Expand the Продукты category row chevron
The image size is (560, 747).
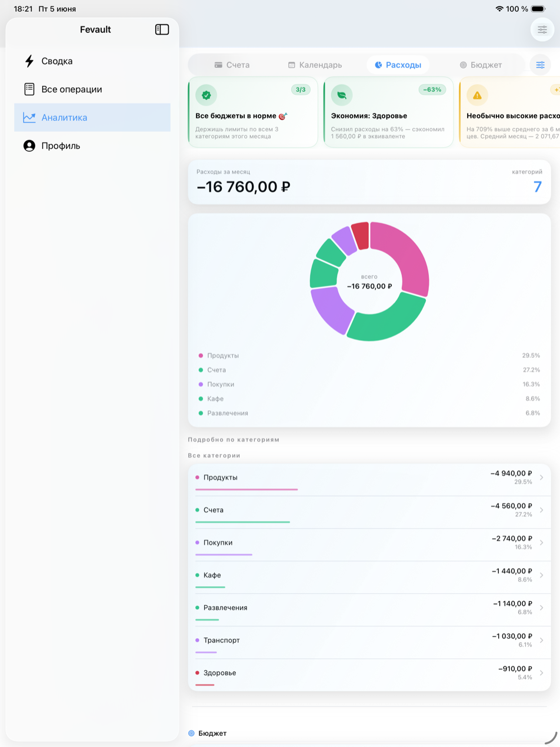(x=541, y=477)
